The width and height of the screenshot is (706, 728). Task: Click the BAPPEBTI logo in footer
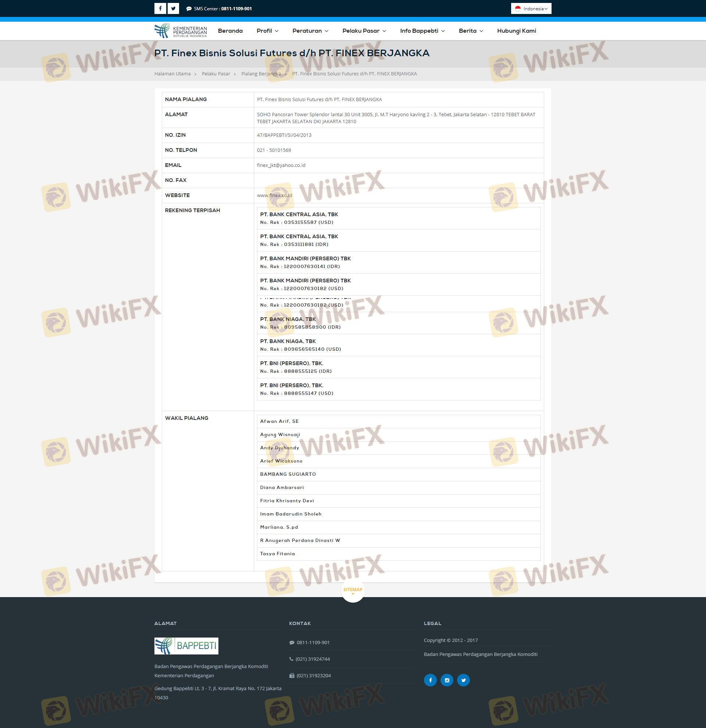186,646
